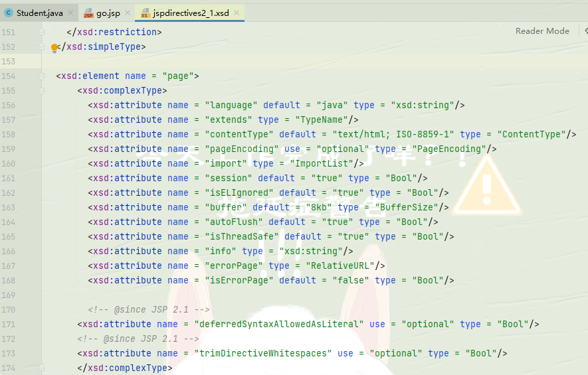Click line number 153 in the gutter
This screenshot has width=588, height=375.
[9, 62]
